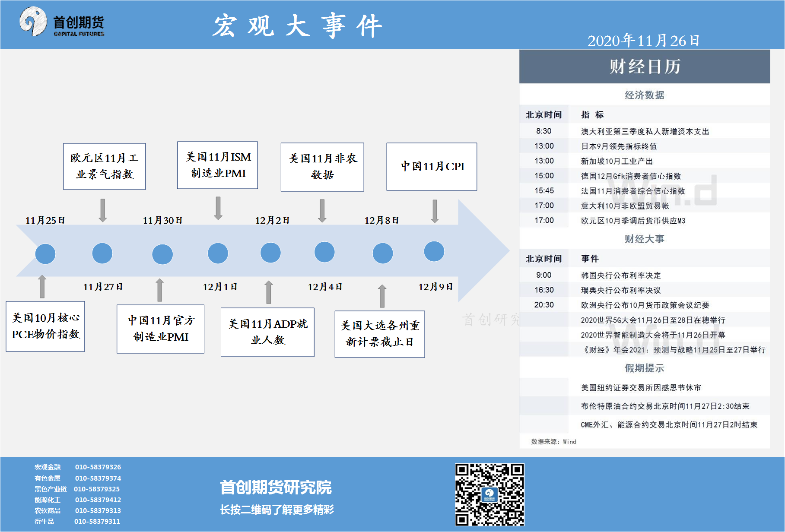Click the 美国11月ADP就业人数 event box
The image size is (785, 532).
point(267,332)
